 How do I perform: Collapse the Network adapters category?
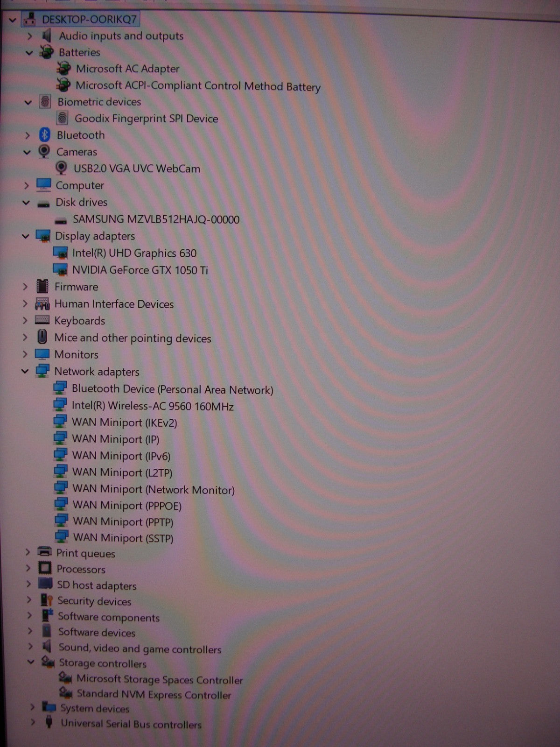pos(25,372)
